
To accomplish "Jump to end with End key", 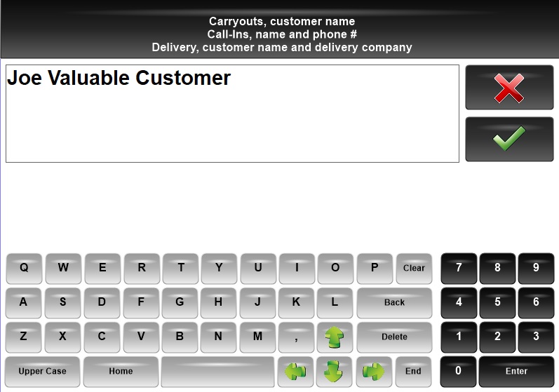I will pos(413,372).
